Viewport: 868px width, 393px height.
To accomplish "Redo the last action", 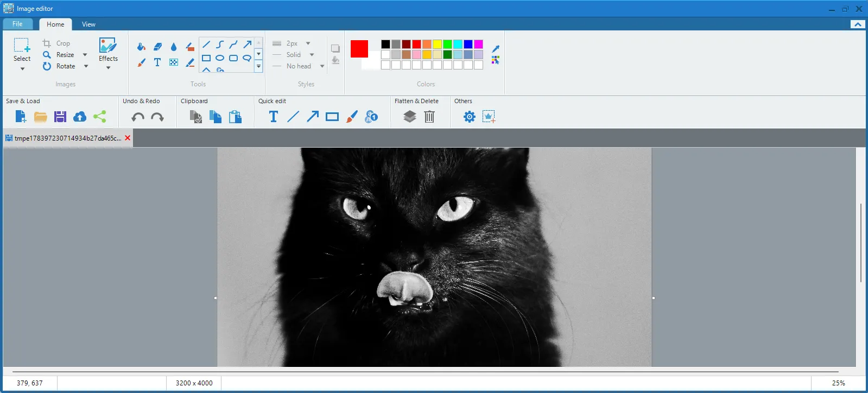I will 157,117.
